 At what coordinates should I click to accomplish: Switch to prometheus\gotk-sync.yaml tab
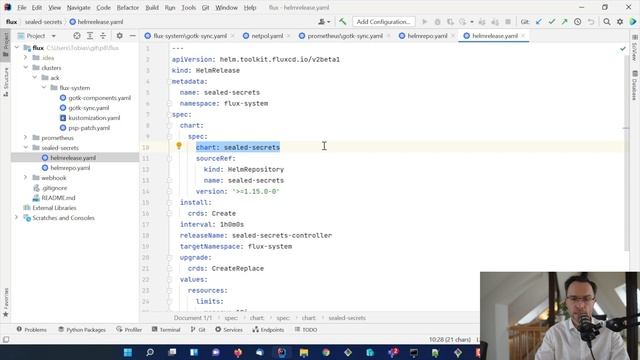coord(345,36)
